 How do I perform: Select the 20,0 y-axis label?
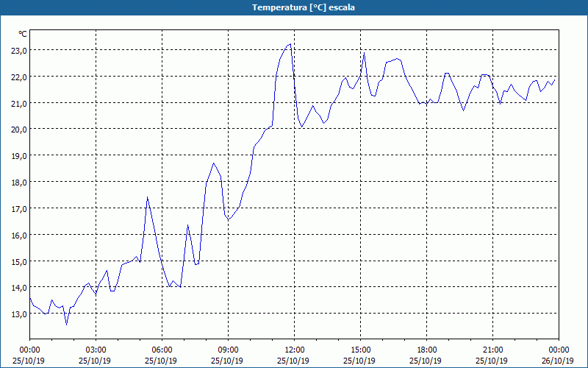coord(18,130)
